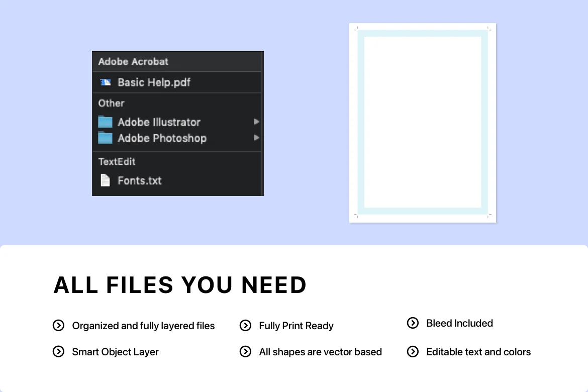Click the Smart Object Layer text
This screenshot has width=588, height=392.
(x=115, y=352)
